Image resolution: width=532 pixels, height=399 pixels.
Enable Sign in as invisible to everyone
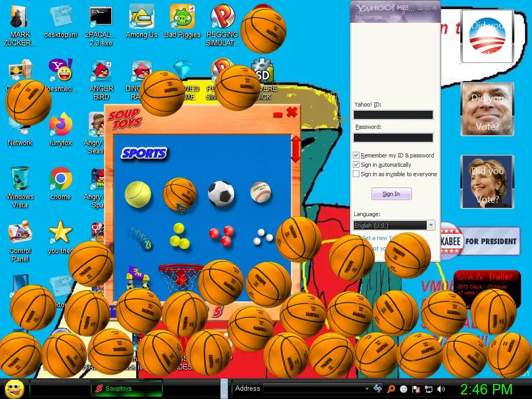pos(356,174)
